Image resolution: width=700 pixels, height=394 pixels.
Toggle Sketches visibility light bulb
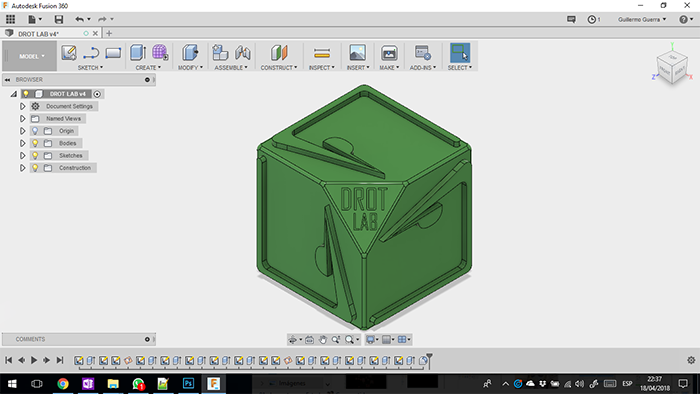(35, 156)
